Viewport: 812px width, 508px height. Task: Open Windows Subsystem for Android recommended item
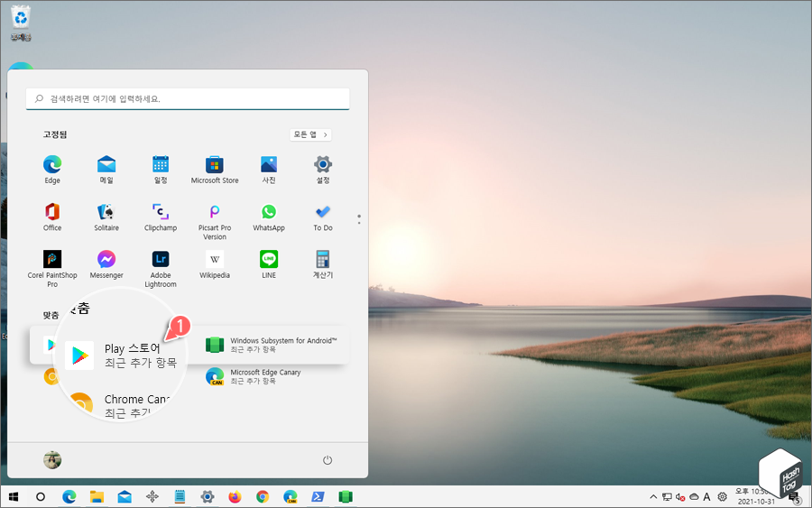point(271,345)
